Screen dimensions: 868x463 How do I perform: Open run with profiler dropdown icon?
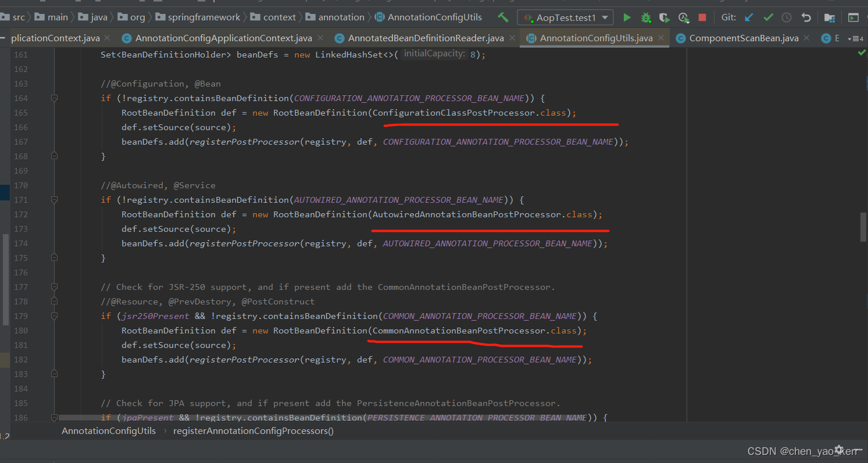(684, 17)
